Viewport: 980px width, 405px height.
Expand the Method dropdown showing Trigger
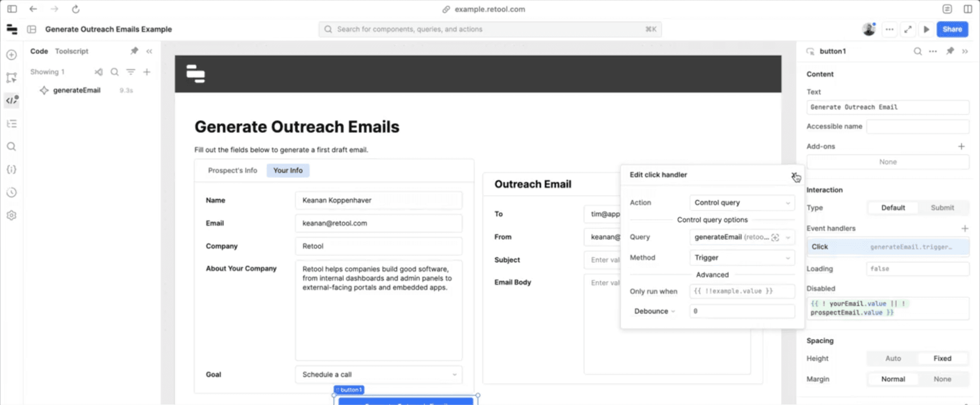(x=741, y=258)
